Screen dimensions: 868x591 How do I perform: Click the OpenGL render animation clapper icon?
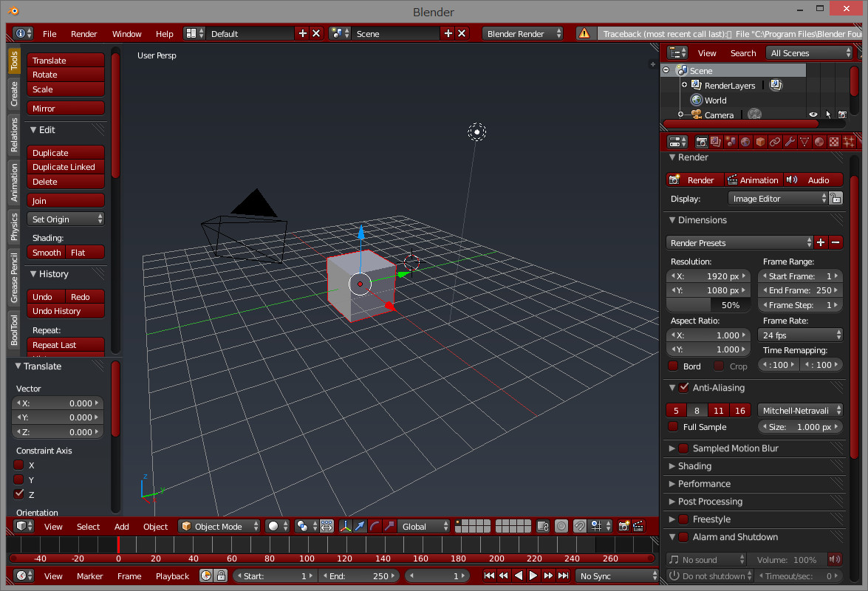638,526
